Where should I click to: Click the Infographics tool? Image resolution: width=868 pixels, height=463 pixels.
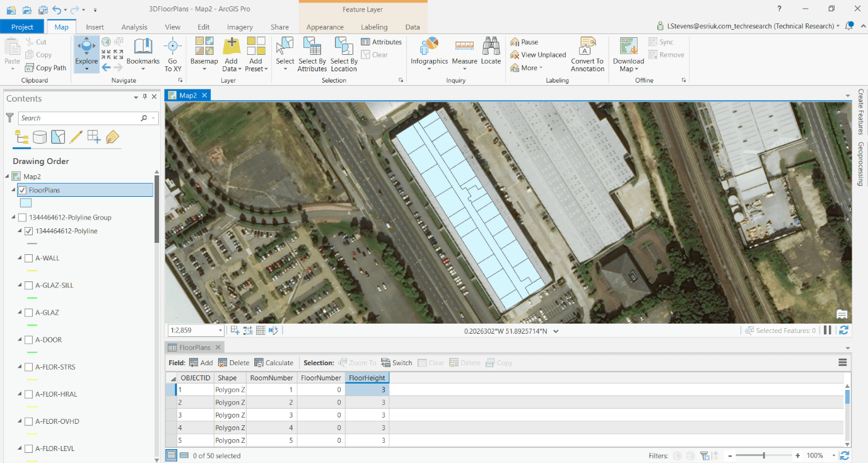429,54
